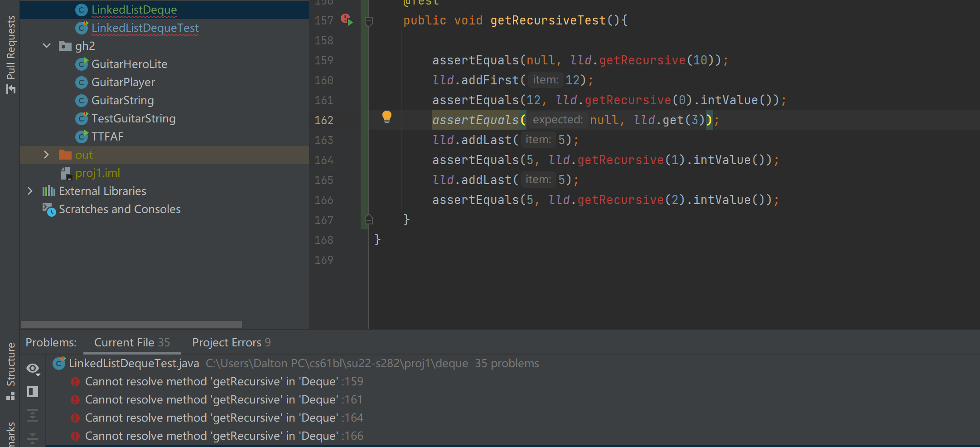Viewport: 980px width, 447px height.
Task: Jump to the getRecursive error at line 164
Action: (x=211, y=418)
